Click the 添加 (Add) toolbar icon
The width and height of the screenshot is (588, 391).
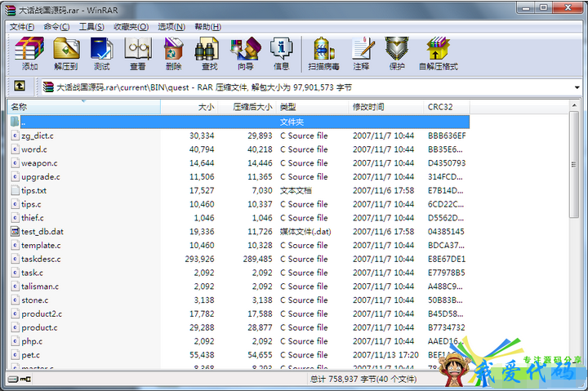(x=29, y=49)
